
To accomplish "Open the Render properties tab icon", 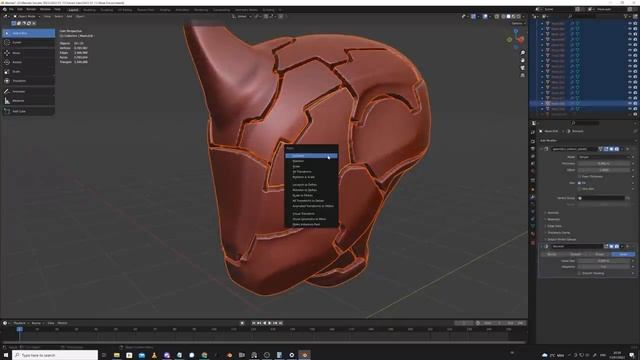I will point(533,141).
